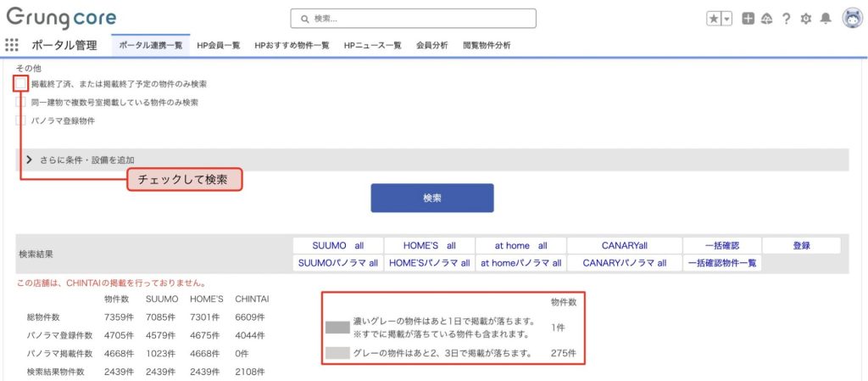868x381 pixels.
Task: Check 同一建物で複数号室掲載している物件のみ検索 checkbox
Action: [21, 102]
